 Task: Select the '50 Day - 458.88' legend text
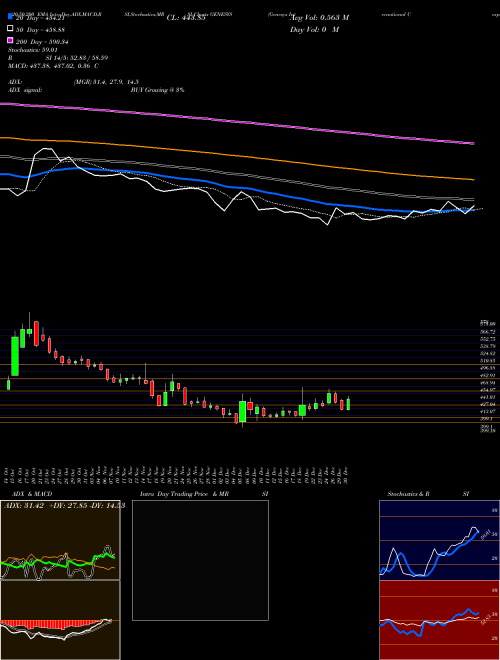[x=40, y=30]
